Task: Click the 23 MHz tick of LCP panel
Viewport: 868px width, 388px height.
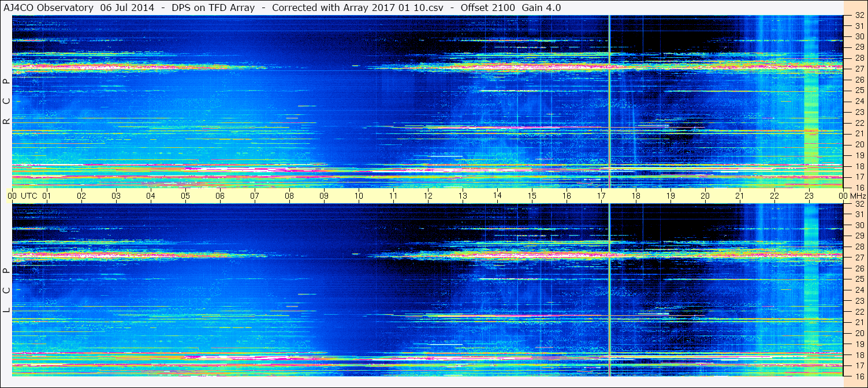Action: pos(859,301)
